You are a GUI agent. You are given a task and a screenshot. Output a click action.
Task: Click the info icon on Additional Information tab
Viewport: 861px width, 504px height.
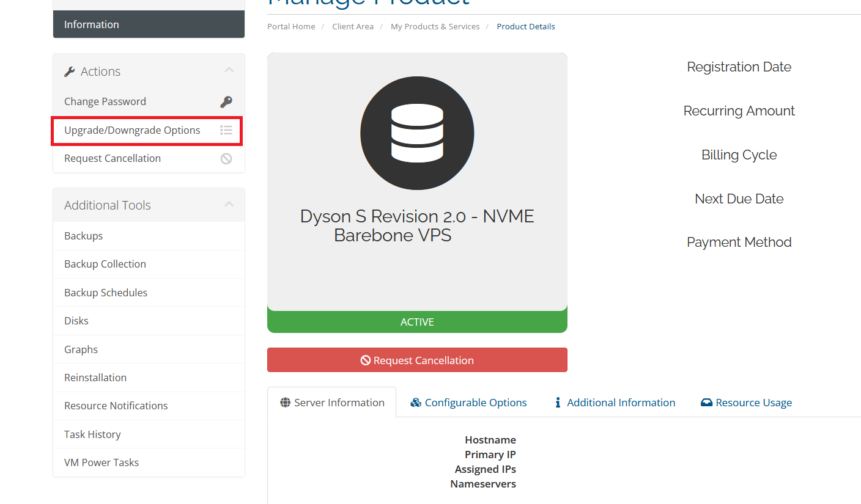click(x=558, y=403)
